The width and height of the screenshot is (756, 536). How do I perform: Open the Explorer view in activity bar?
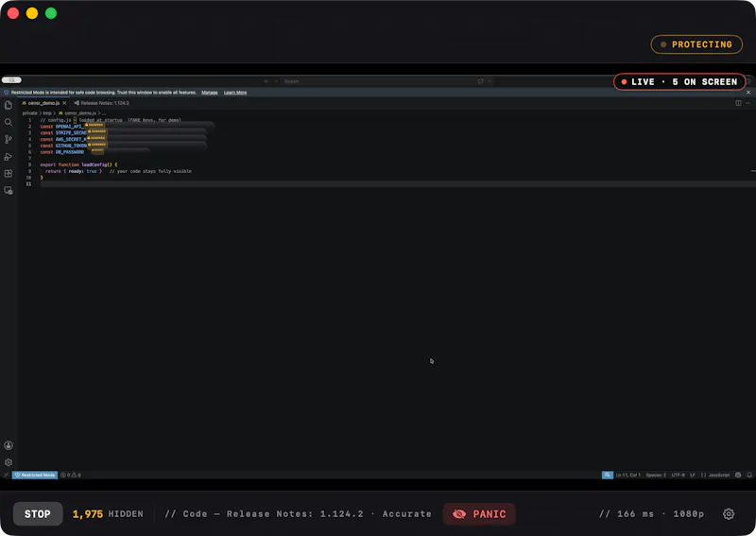(9, 105)
